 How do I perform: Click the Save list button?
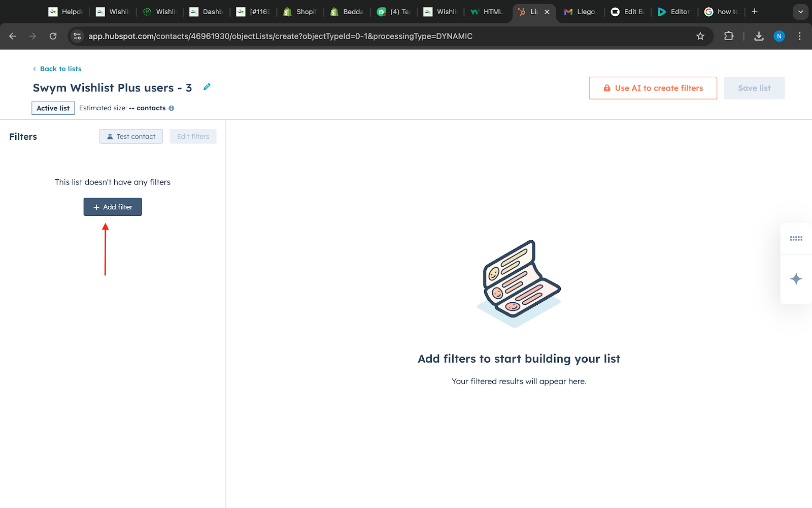point(754,88)
